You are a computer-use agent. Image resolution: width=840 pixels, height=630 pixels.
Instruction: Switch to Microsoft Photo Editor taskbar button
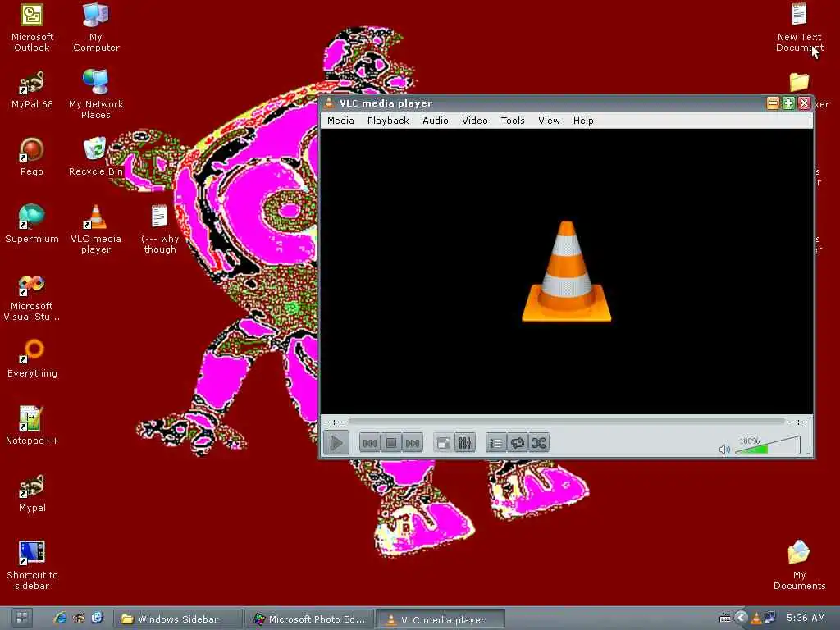[x=310, y=619]
